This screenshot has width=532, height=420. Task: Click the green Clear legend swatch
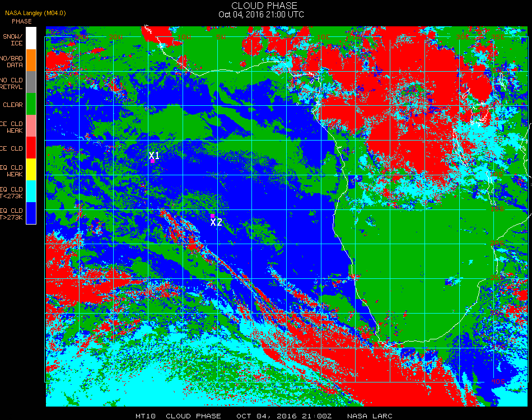[x=31, y=104]
